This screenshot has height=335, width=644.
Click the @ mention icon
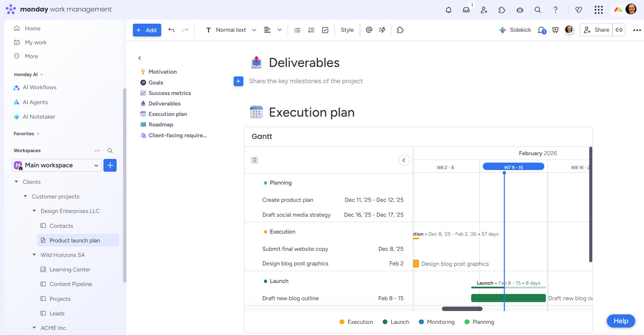(x=368, y=30)
